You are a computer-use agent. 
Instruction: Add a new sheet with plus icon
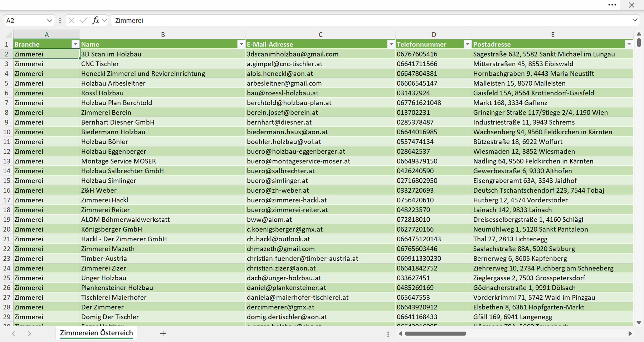163,333
